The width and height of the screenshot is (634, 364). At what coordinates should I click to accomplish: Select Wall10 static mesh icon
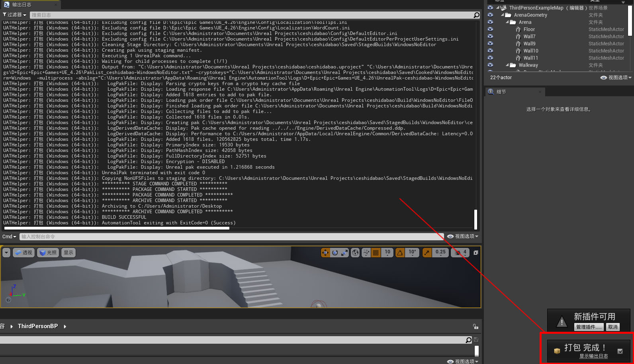pos(518,51)
